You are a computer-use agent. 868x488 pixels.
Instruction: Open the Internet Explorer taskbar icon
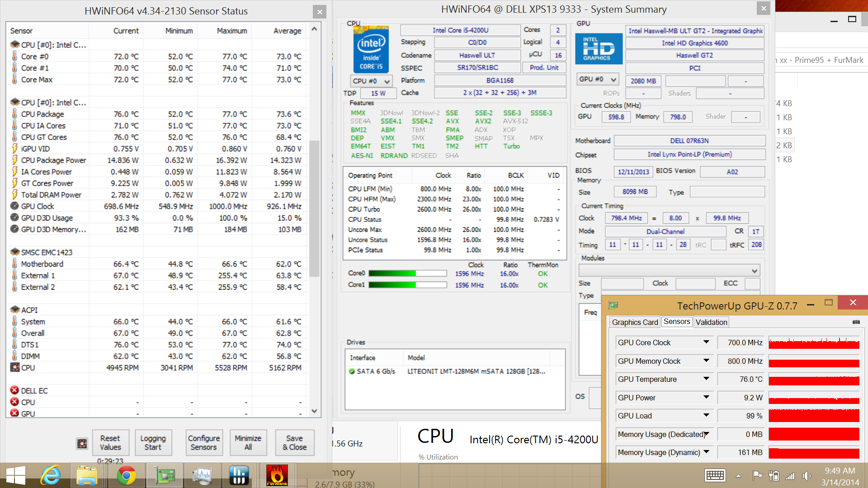[x=51, y=475]
